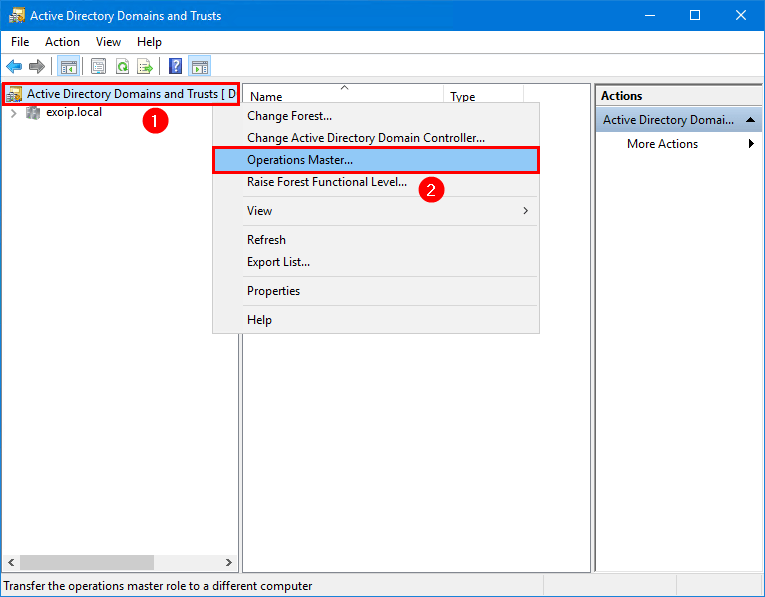Viewport: 765px width, 597px height.
Task: Click the Actions pane header
Action: [x=678, y=96]
